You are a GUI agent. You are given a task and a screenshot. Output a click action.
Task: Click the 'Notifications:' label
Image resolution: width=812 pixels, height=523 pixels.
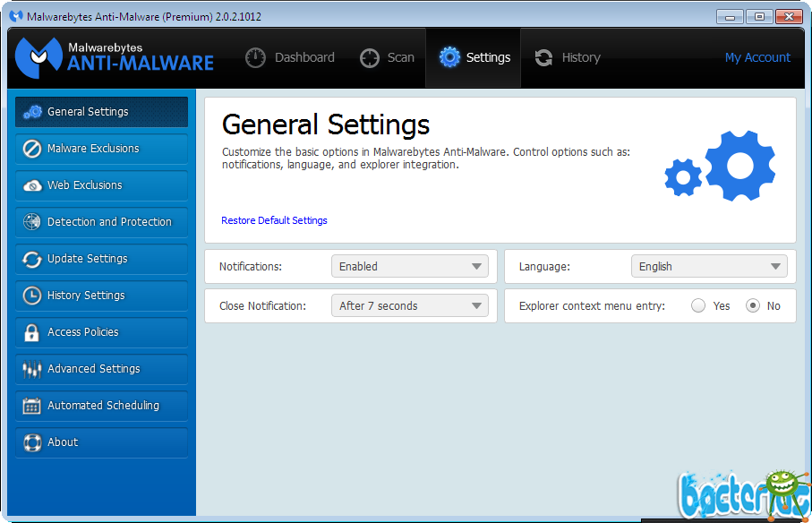coord(250,267)
